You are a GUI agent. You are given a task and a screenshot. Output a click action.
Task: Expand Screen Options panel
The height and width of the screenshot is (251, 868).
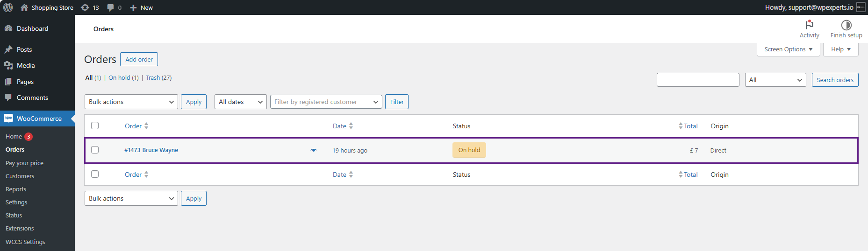coord(788,49)
